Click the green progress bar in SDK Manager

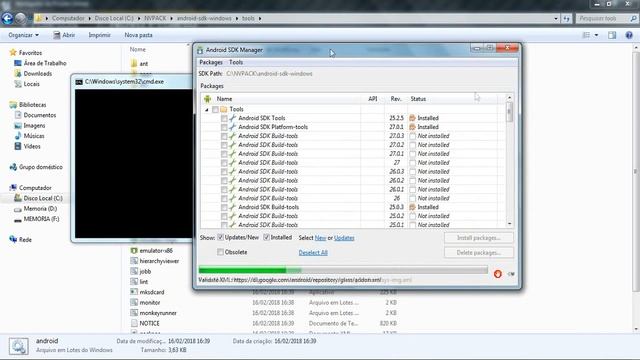tap(343, 270)
